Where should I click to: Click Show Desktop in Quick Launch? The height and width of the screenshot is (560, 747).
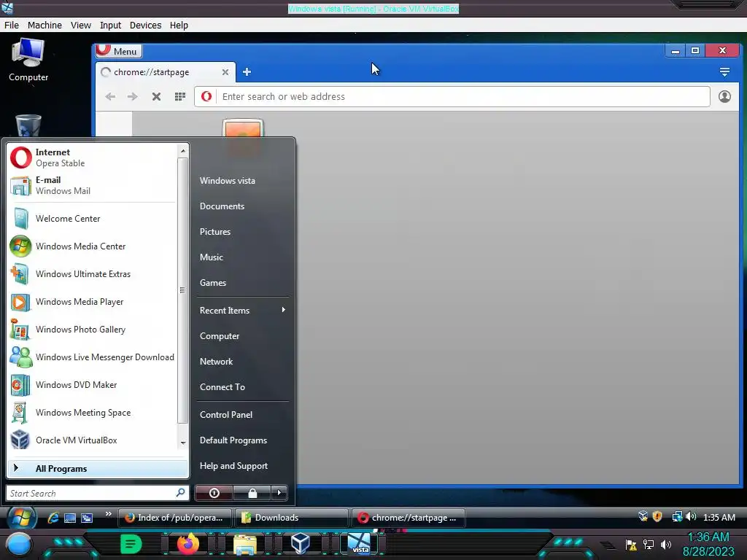tap(70, 518)
